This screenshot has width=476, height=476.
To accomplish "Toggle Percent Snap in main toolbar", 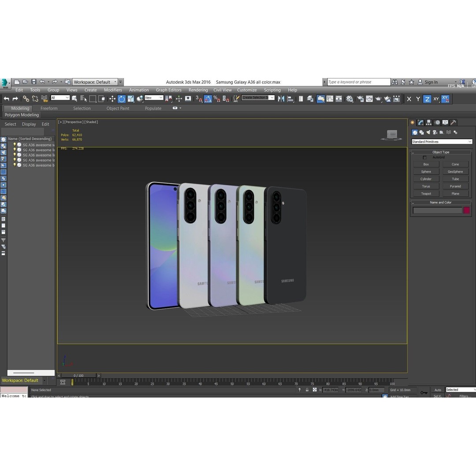I will tap(217, 99).
